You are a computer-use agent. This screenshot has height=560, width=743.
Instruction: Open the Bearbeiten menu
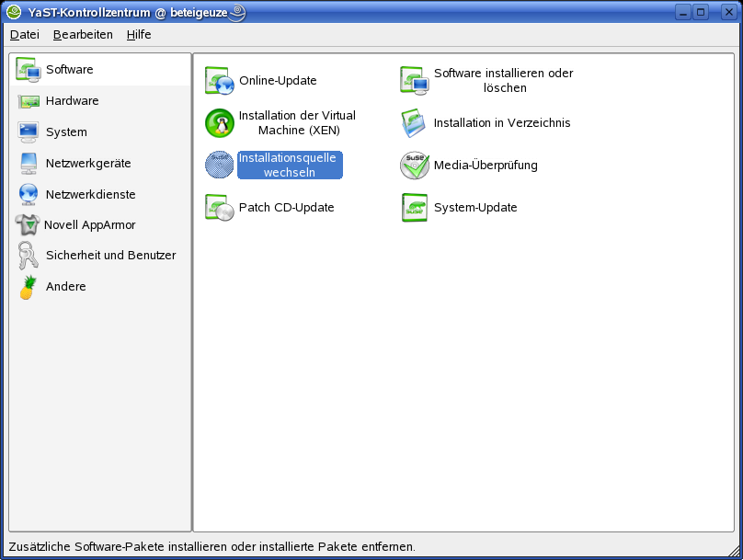[x=83, y=35]
